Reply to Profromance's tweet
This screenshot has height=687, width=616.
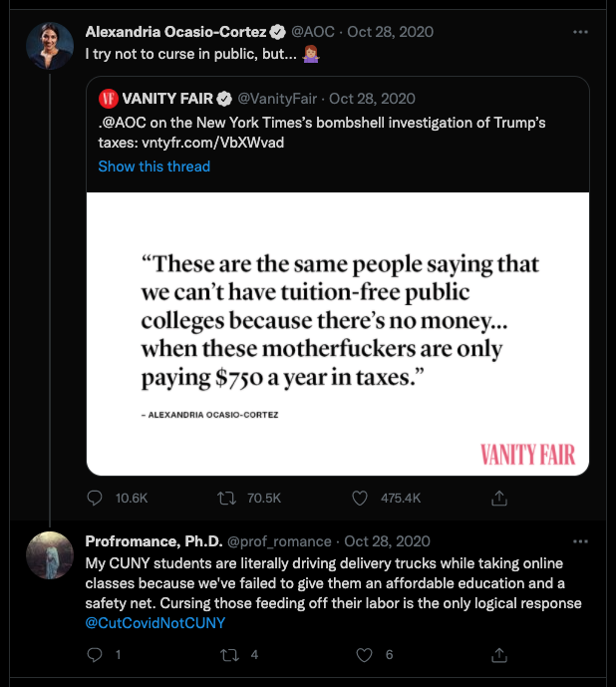tap(96, 655)
